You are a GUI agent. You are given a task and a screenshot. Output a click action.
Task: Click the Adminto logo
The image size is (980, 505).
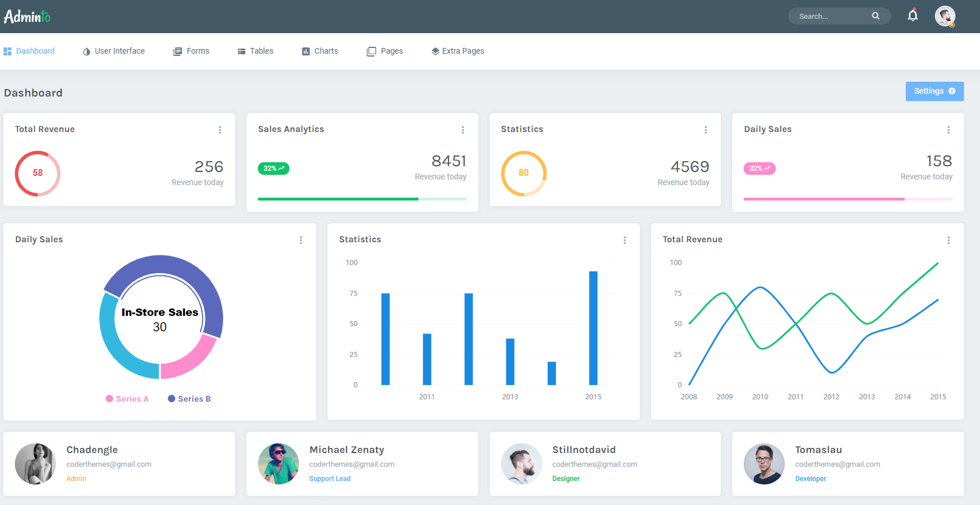click(x=27, y=17)
